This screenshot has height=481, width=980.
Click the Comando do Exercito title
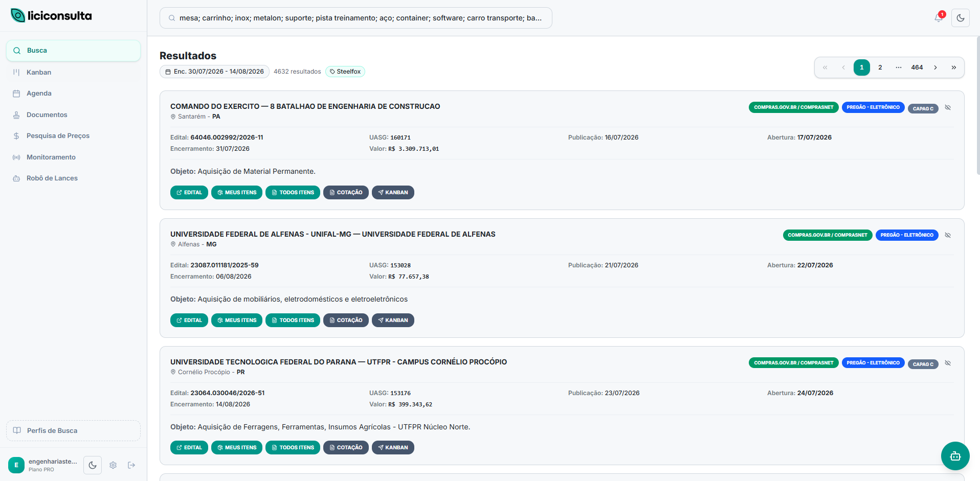305,106
